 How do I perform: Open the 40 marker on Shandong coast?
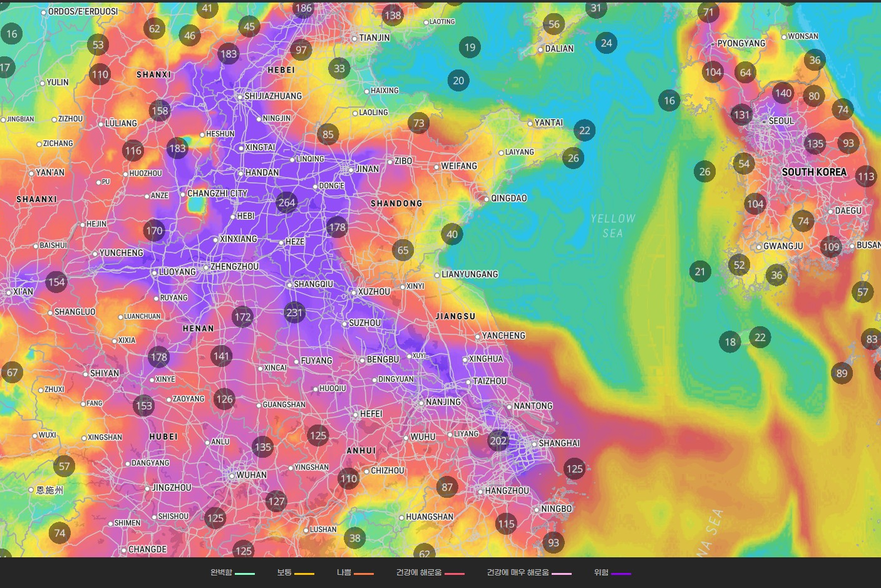pyautogui.click(x=452, y=234)
